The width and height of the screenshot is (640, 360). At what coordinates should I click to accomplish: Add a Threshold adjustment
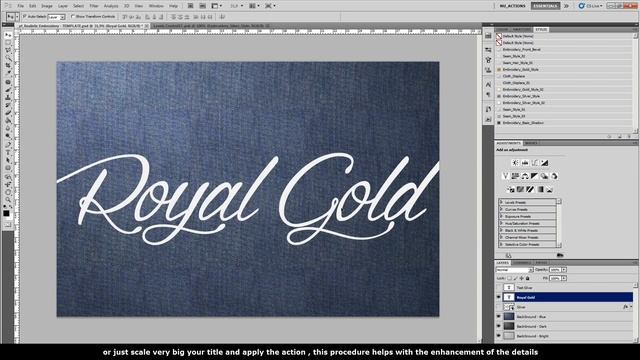530,189
